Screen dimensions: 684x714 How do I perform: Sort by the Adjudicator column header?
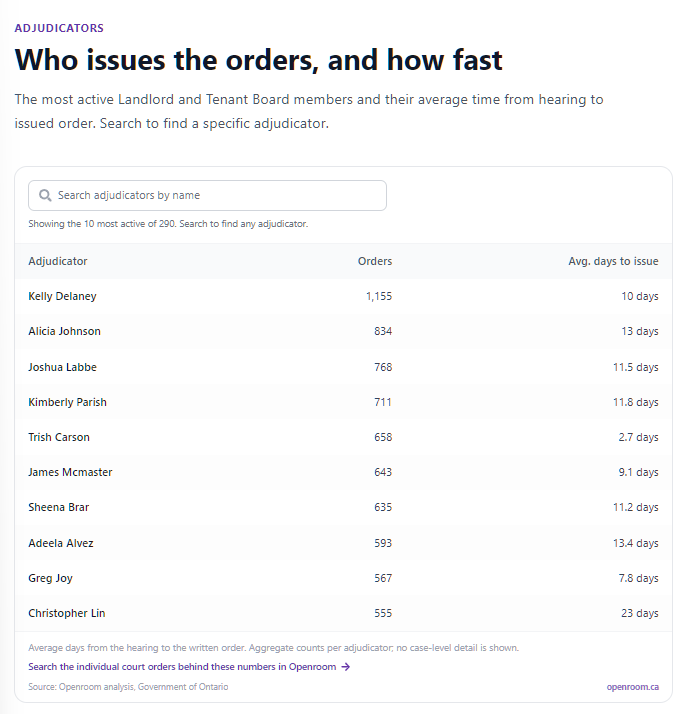tap(58, 261)
